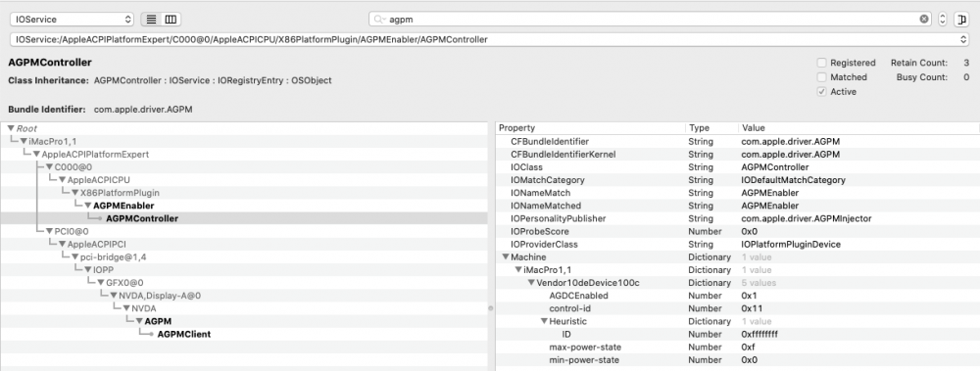This screenshot has width=980, height=371.
Task: Collapse the AGPMEnabler node
Action: click(87, 206)
